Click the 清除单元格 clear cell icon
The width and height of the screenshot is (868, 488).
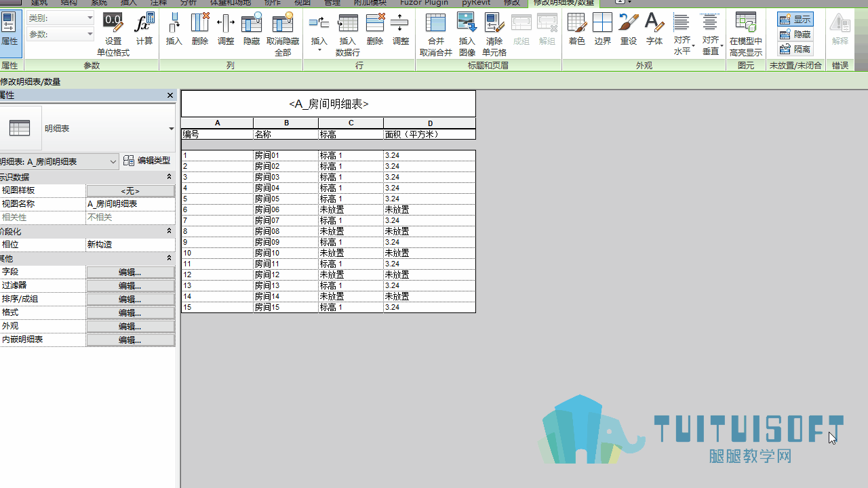point(494,35)
